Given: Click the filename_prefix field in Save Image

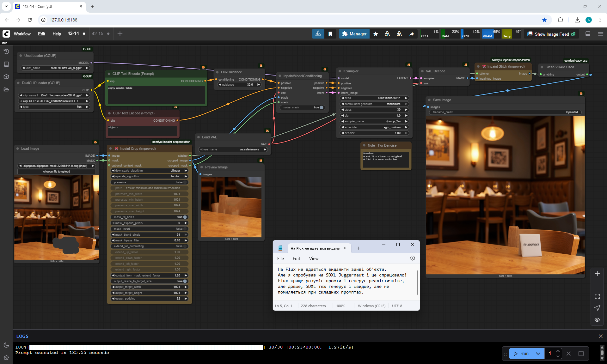Looking at the screenshot, I should [505, 112].
